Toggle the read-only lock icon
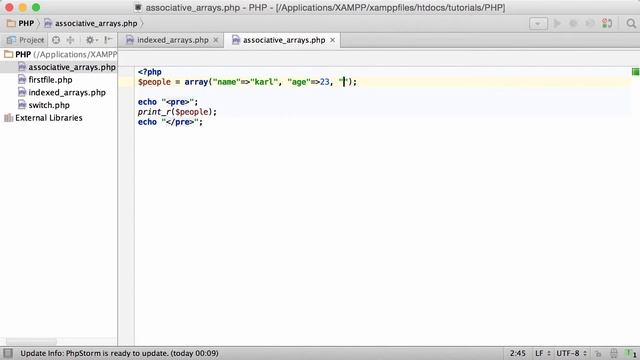Viewport: 640px width, 360px height. 598,353
